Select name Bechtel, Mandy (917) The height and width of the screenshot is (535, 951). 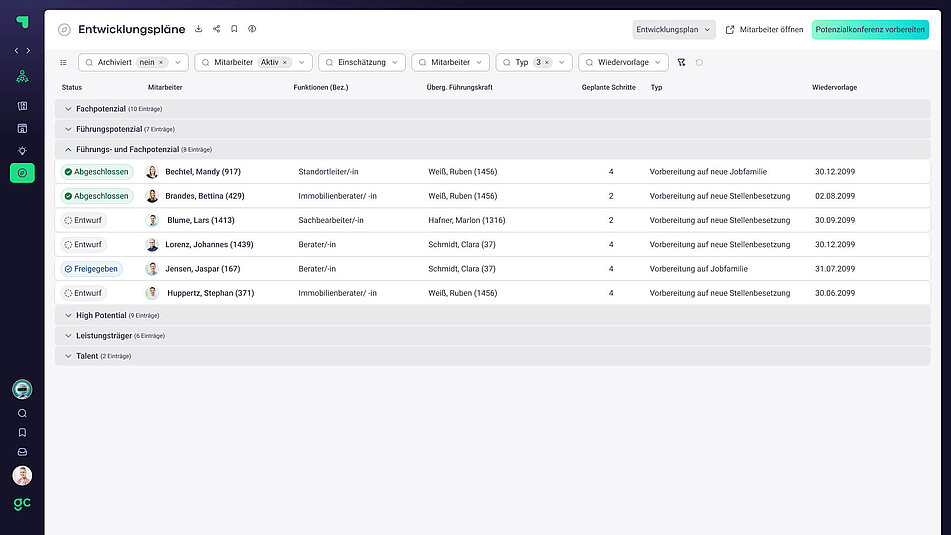[203, 172]
